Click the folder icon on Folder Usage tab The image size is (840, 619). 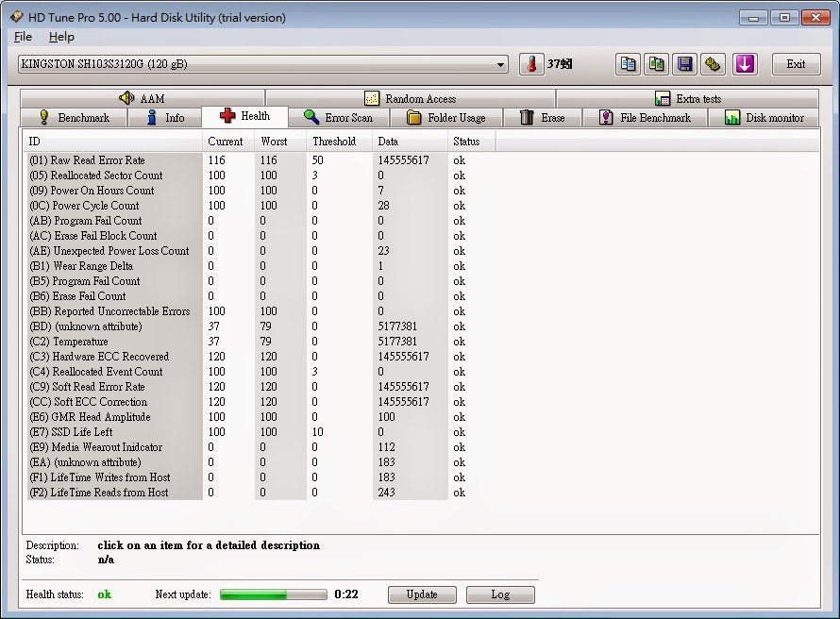[413, 117]
